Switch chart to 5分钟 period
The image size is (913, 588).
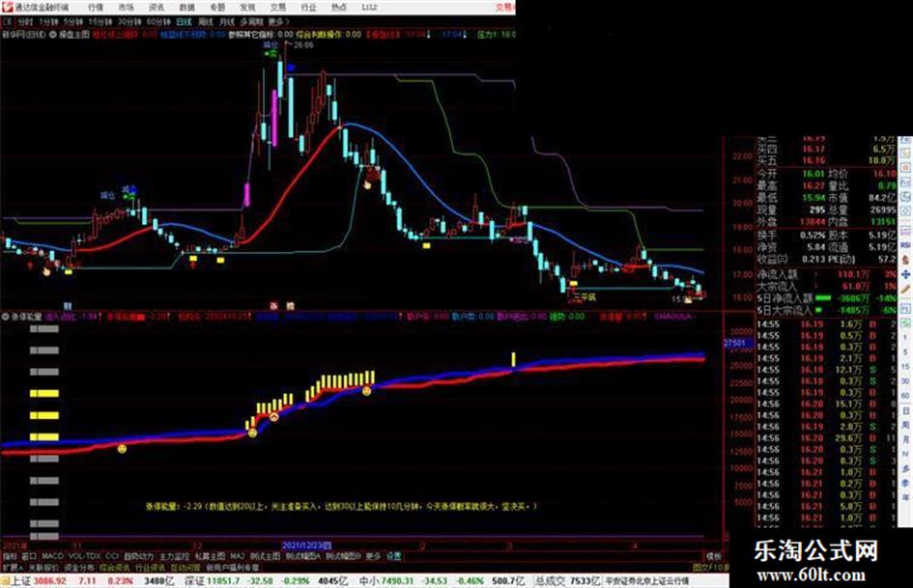73,21
